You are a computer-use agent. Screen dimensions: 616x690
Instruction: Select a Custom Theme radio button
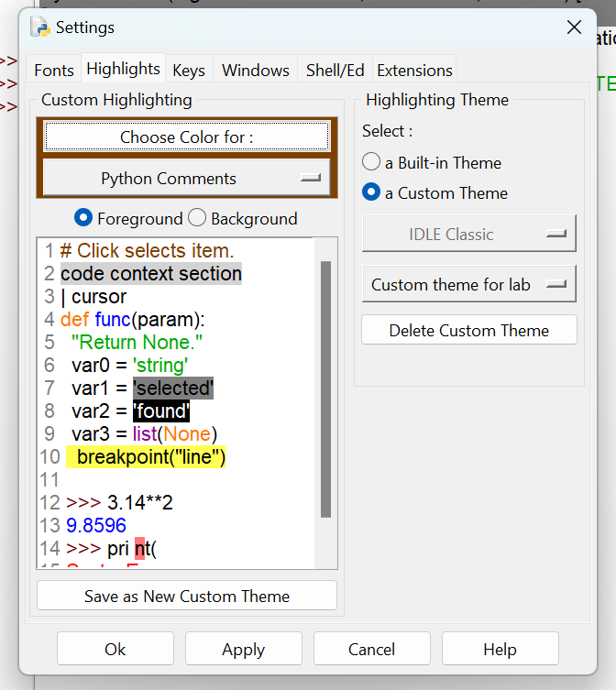(x=371, y=193)
